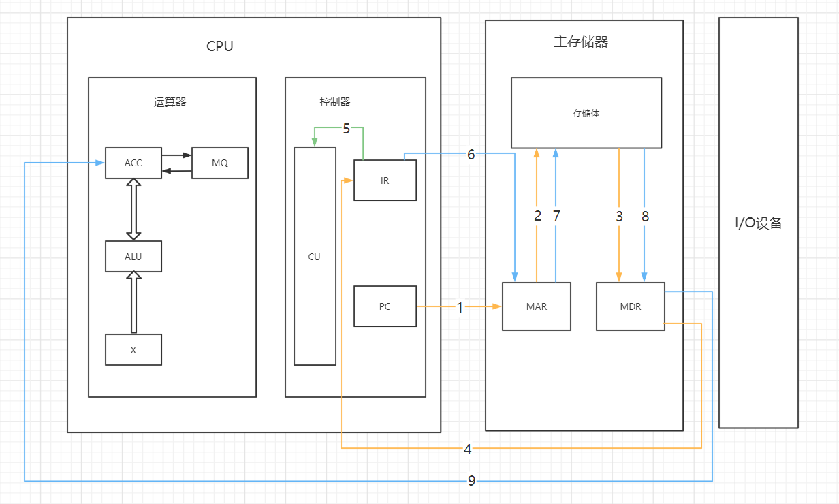Select the ALU block inside 运算器
The height and width of the screenshot is (504, 839).
pyautogui.click(x=133, y=257)
